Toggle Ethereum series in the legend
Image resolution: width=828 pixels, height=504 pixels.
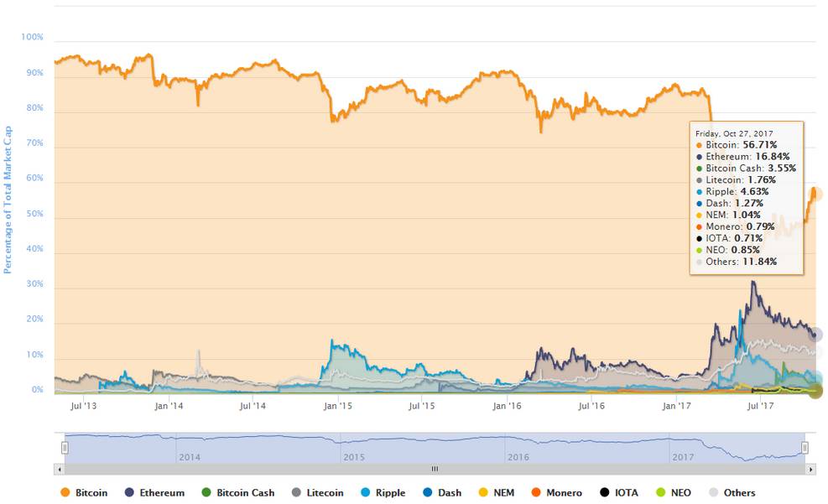(154, 492)
